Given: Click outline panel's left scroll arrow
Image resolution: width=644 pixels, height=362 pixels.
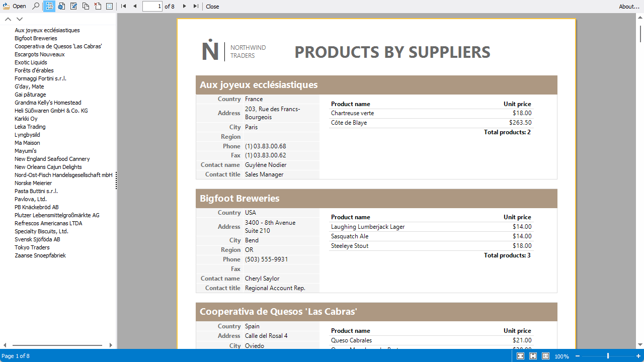Looking at the screenshot, I should (5, 345).
